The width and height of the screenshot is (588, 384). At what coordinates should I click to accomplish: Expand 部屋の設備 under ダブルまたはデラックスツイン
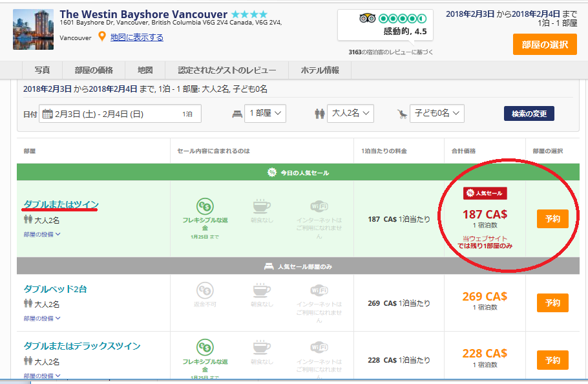click(42, 376)
